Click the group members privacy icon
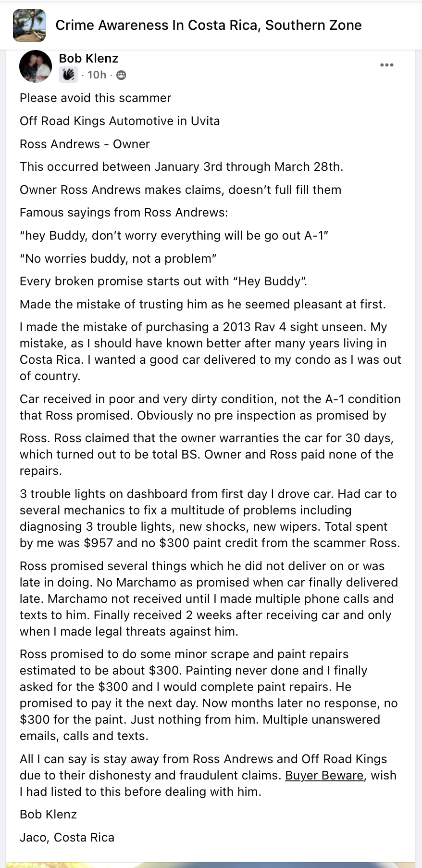Image resolution: width=422 pixels, height=868 pixels. click(121, 75)
